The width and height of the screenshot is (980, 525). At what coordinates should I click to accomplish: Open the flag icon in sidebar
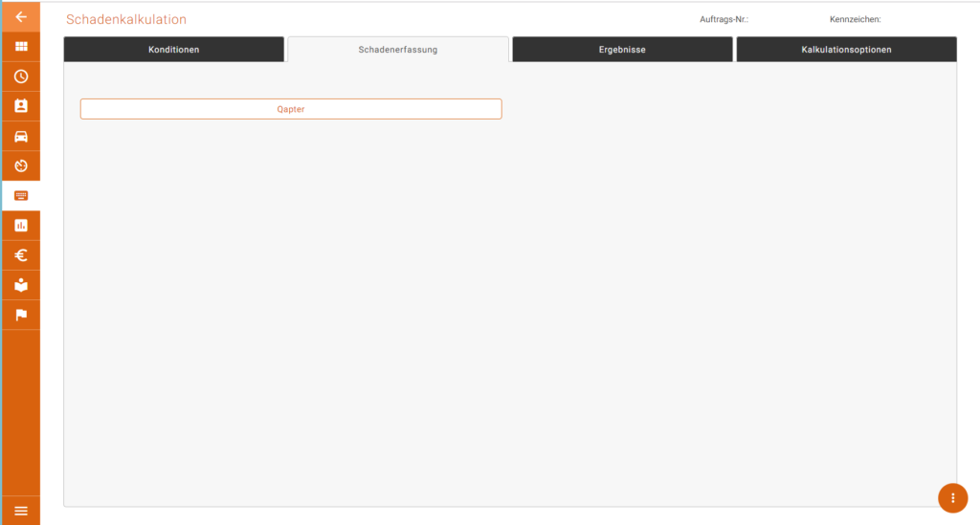21,315
